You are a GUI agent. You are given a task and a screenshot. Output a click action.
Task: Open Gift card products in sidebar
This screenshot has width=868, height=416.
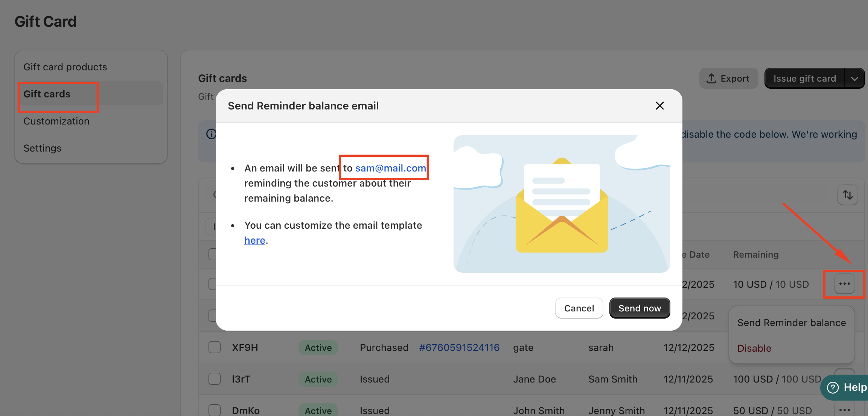65,67
